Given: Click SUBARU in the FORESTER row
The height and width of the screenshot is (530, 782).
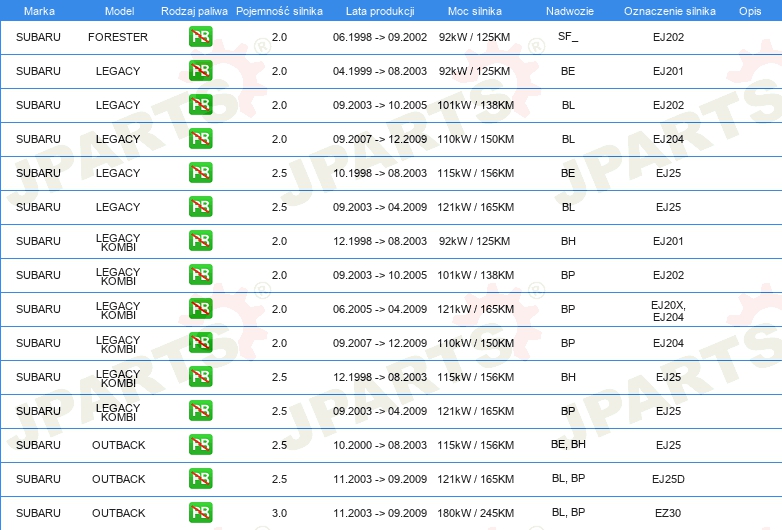Looking at the screenshot, I should coord(38,37).
